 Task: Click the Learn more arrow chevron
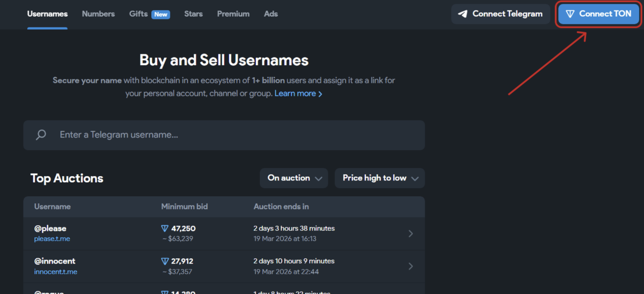click(x=320, y=94)
